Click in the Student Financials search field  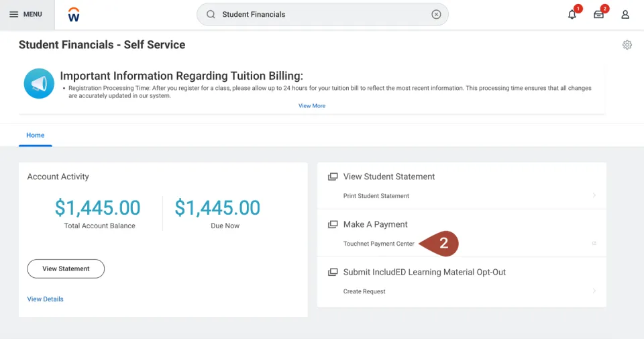(x=323, y=14)
